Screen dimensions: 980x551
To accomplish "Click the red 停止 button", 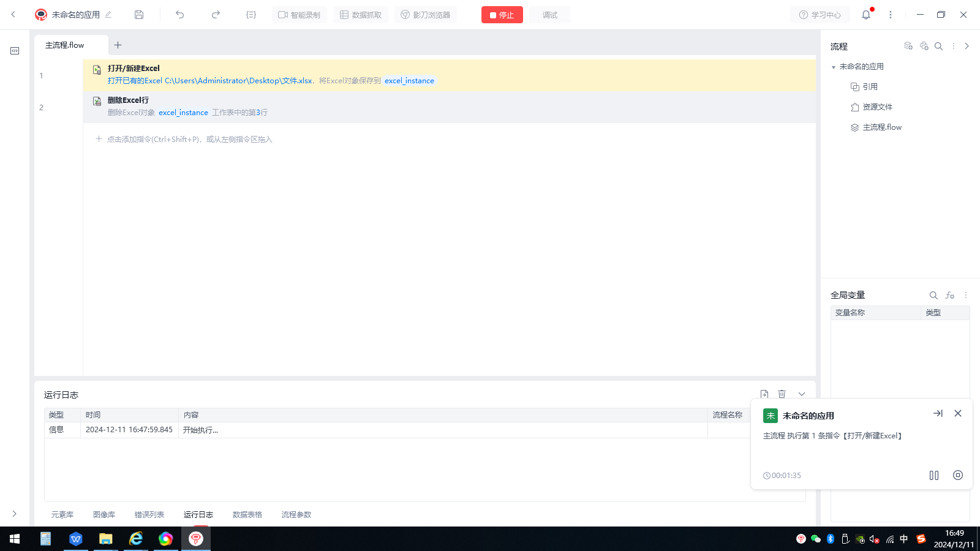I will pos(502,15).
